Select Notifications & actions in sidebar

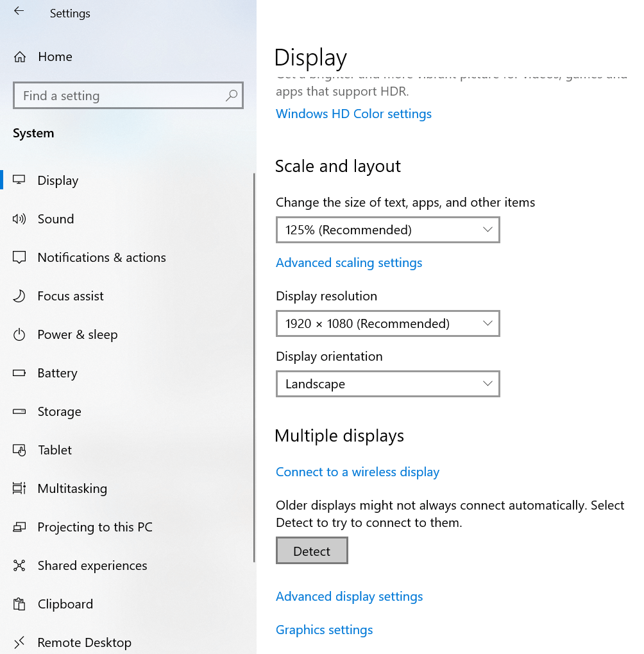click(x=101, y=257)
